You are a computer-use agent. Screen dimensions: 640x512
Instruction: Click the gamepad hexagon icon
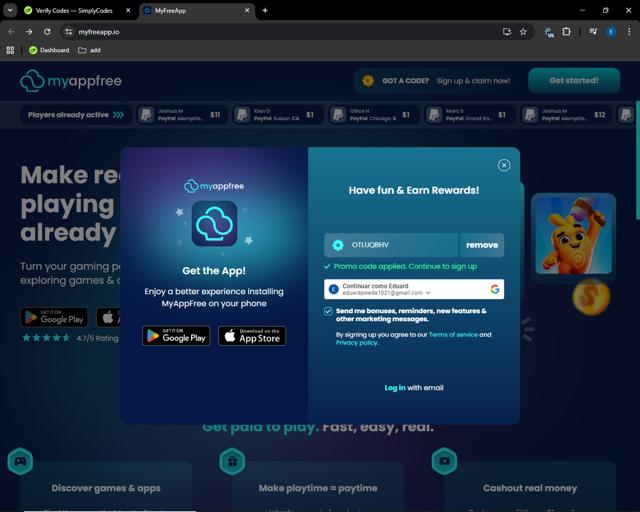pos(20,461)
